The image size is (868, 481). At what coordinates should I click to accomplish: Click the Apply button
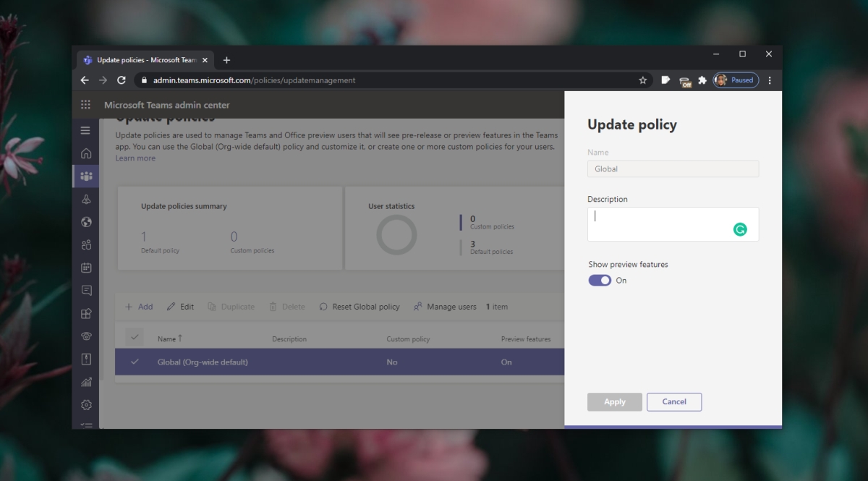pyautogui.click(x=615, y=402)
